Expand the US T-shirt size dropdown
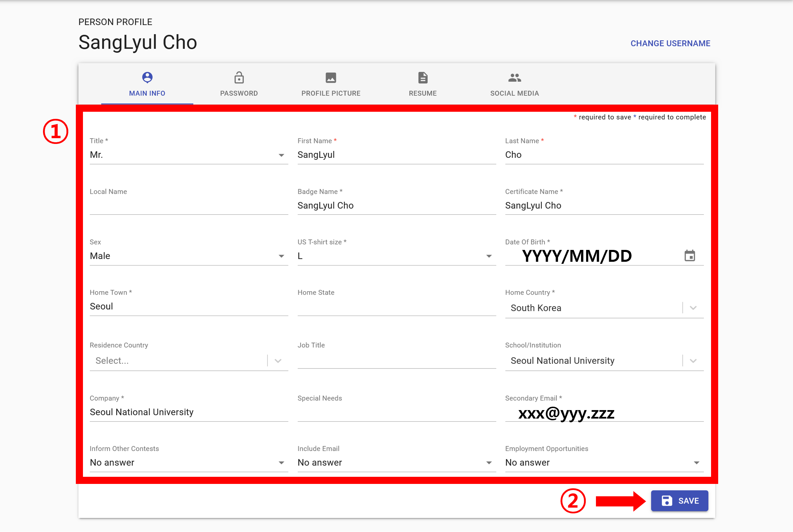This screenshot has height=532, width=793. (489, 256)
